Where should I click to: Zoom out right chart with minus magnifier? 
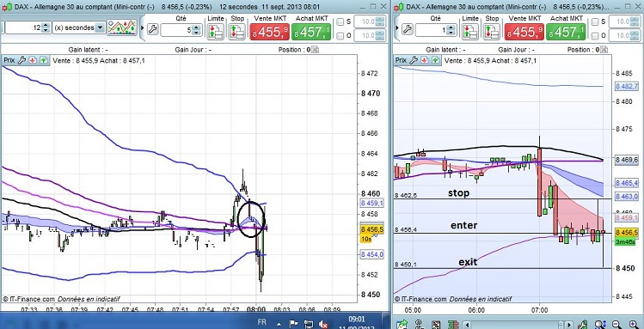click(x=616, y=325)
